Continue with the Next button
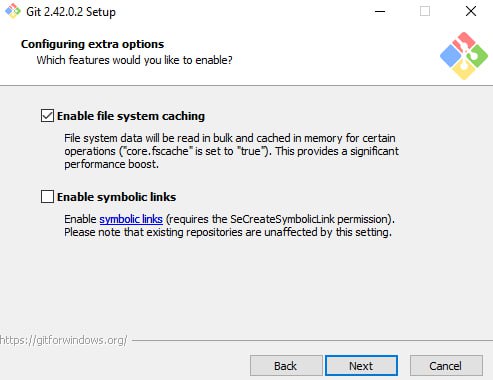The height and width of the screenshot is (380, 493). pos(361,366)
